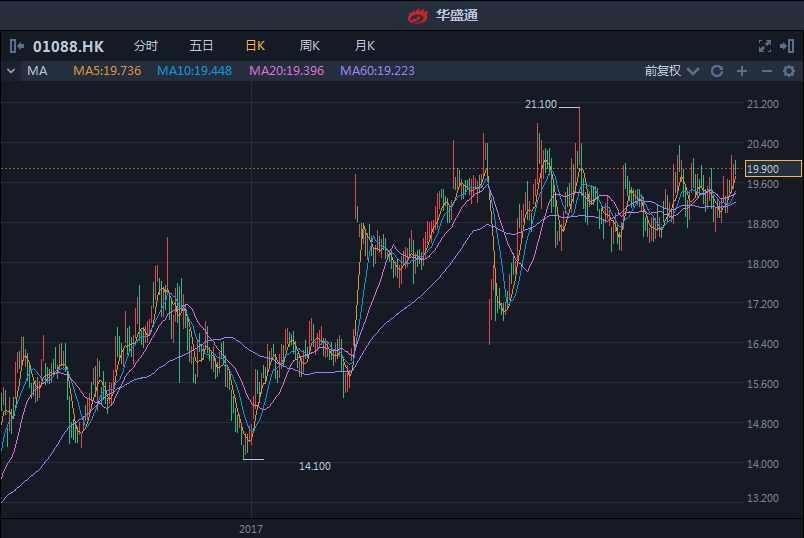Viewport: 804px width, 538px height.
Task: Open indicator settings gear icon
Action: pos(789,71)
